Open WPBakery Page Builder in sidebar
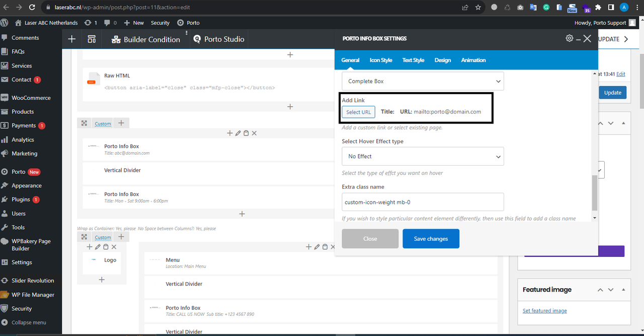Image resolution: width=644 pixels, height=336 pixels. (x=31, y=245)
